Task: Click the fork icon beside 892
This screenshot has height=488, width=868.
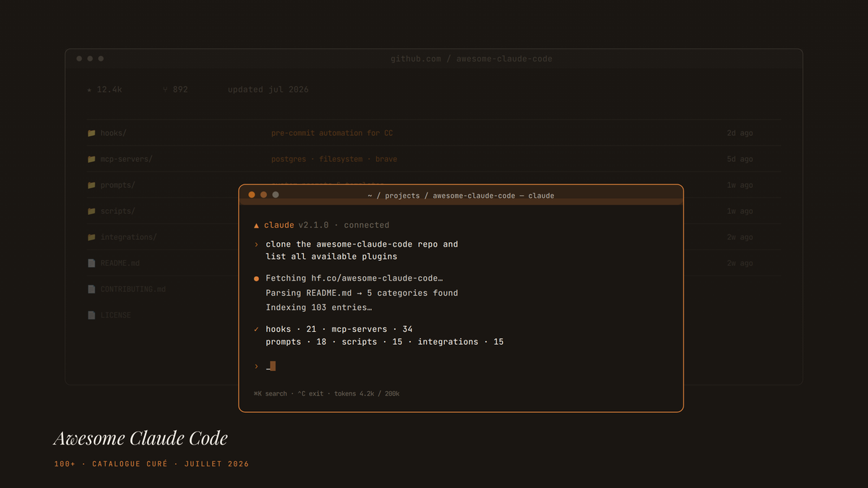Action: [x=166, y=90]
